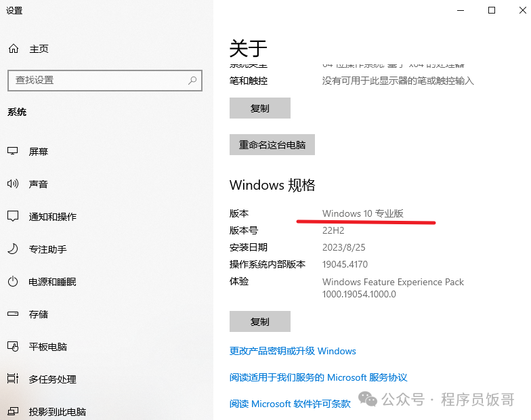Click 重命名这台电脑 button
The image size is (531, 420).
click(272, 145)
